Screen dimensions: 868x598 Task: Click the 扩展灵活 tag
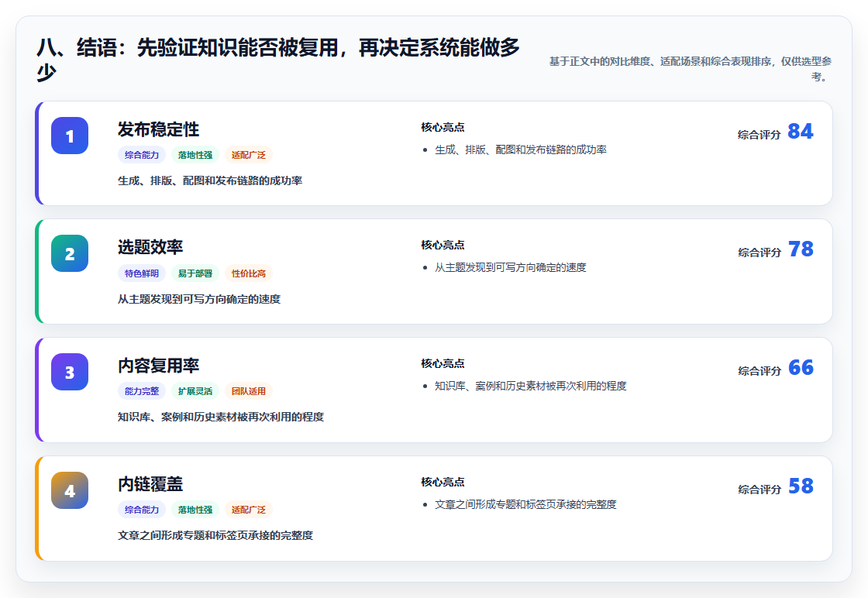[195, 391]
